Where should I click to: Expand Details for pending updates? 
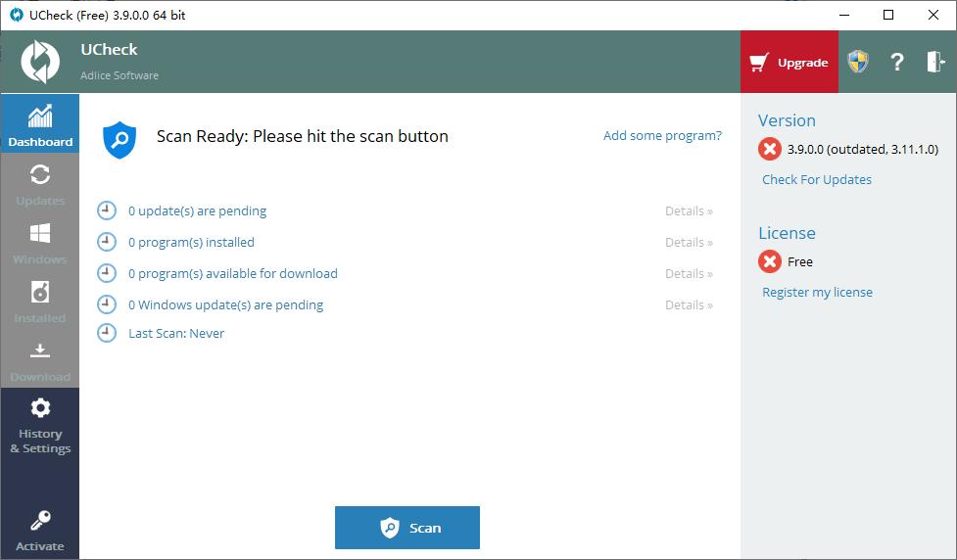point(689,210)
